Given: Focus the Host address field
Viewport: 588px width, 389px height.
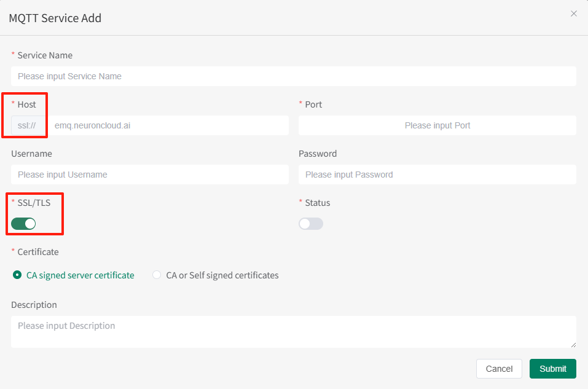Looking at the screenshot, I should [169, 125].
